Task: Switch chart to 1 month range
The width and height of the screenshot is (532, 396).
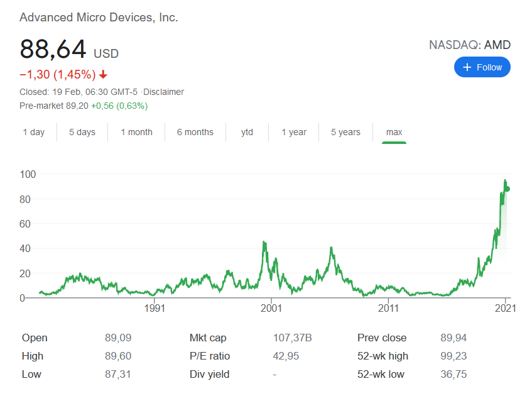Action: tap(136, 132)
